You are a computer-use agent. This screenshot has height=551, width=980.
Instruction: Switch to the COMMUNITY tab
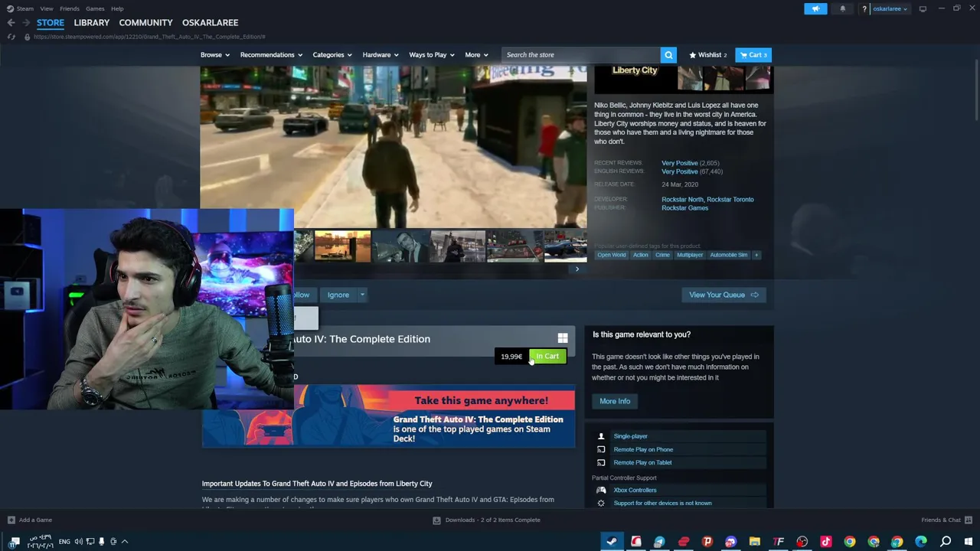145,23
